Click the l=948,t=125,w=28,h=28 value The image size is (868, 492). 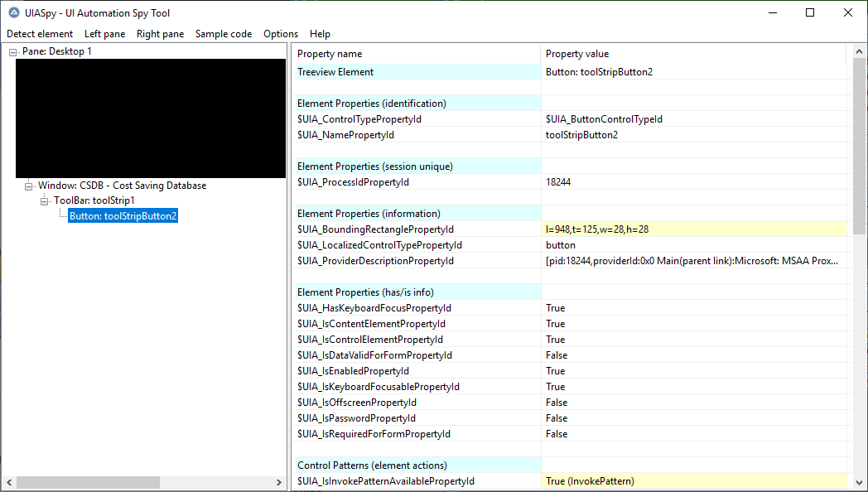693,229
